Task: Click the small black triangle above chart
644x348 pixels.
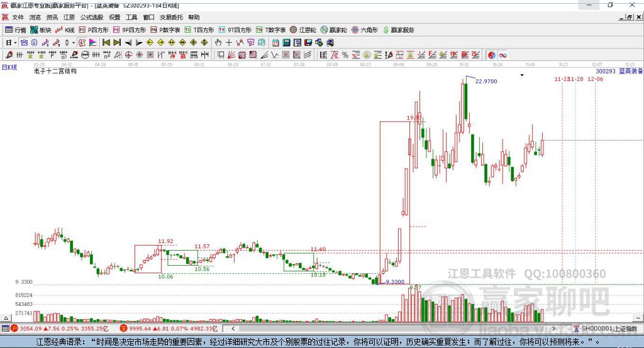Action: [522, 75]
